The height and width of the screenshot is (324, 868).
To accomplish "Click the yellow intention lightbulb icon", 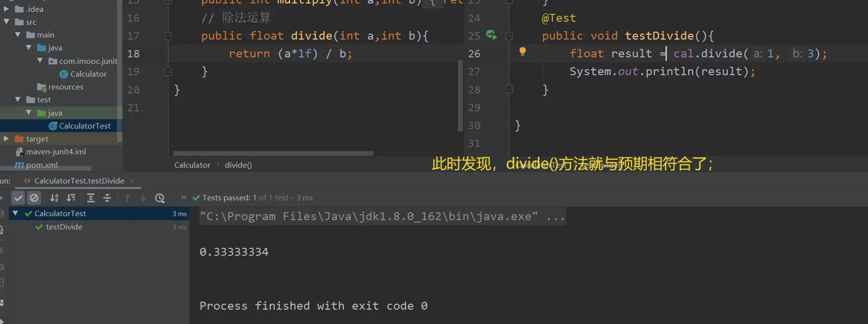I will pyautogui.click(x=523, y=51).
